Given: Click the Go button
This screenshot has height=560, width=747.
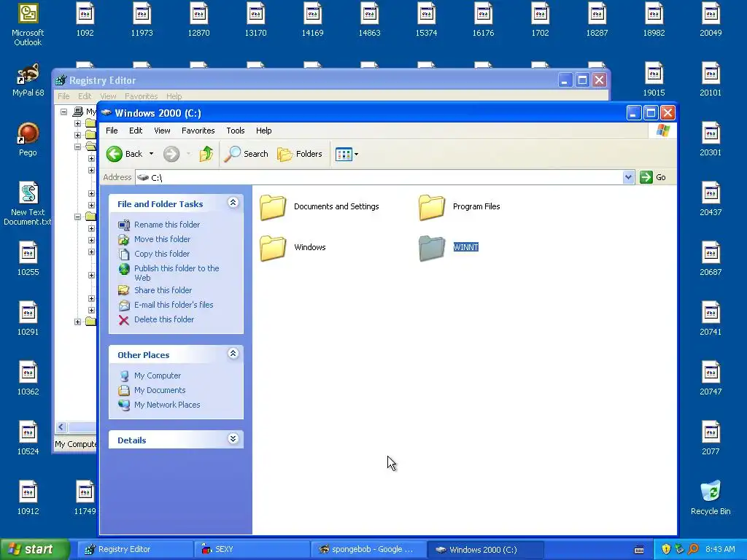Looking at the screenshot, I should [x=653, y=177].
